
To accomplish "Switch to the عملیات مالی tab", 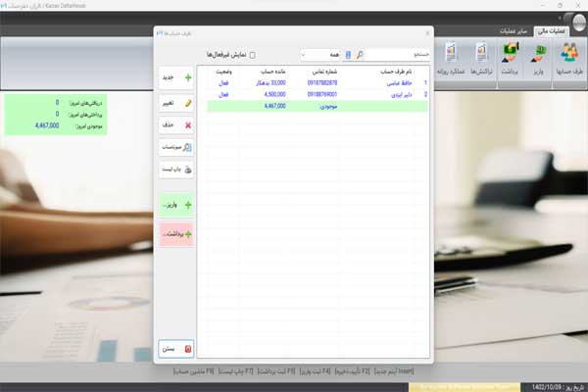I will pyautogui.click(x=551, y=31).
